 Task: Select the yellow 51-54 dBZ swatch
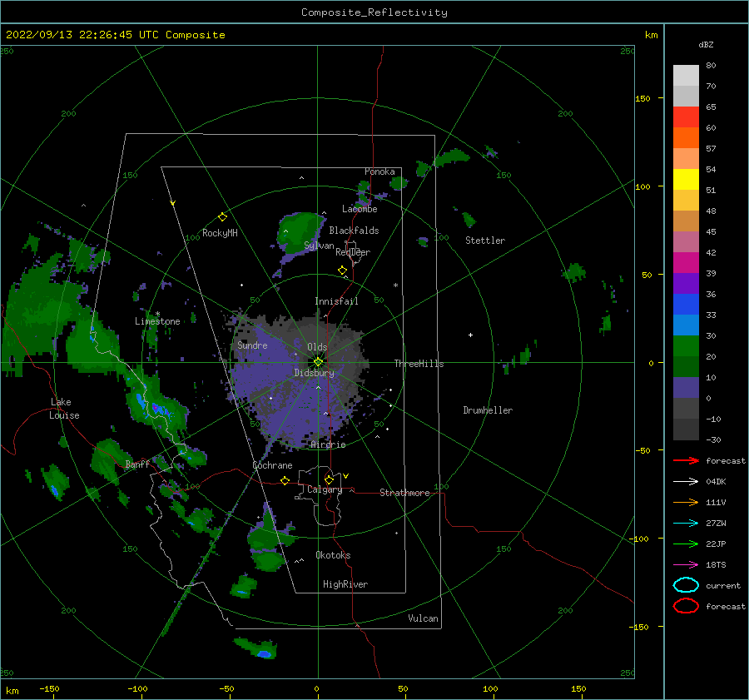tap(686, 179)
